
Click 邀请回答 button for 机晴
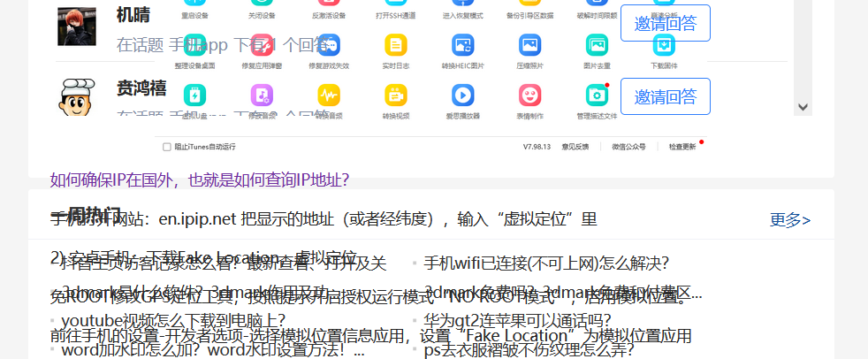[x=665, y=23]
